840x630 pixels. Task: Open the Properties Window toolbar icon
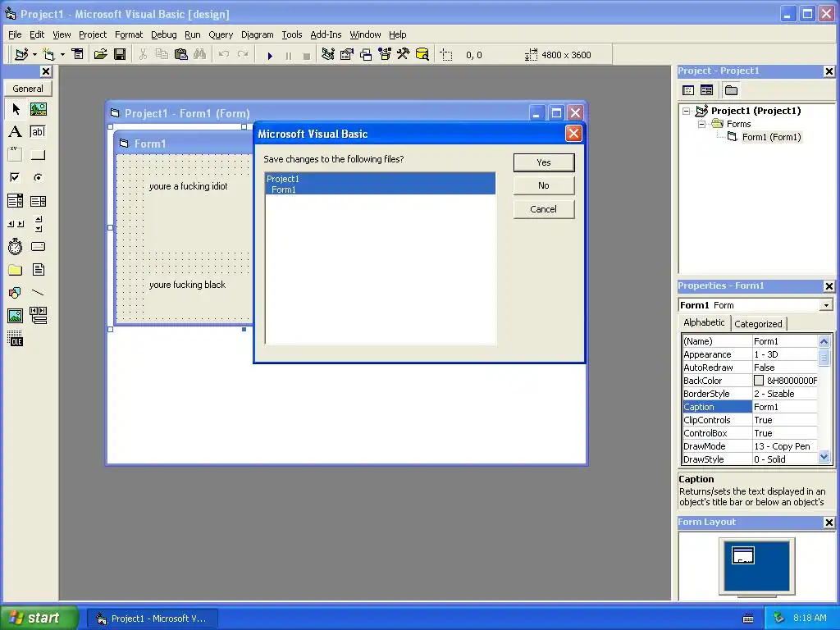point(347,55)
